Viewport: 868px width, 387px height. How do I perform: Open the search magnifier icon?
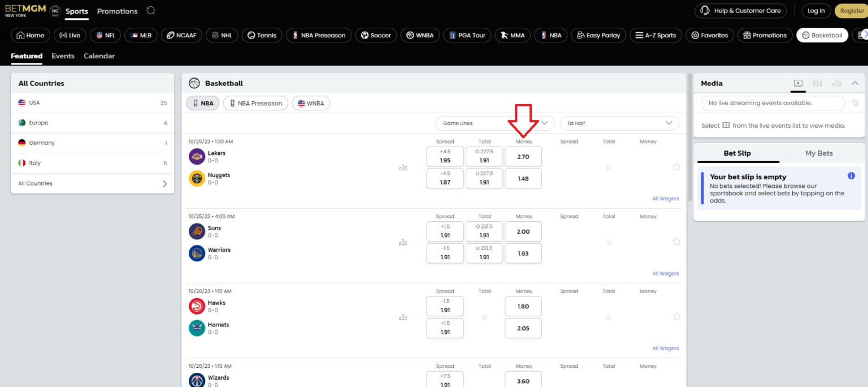tap(150, 11)
